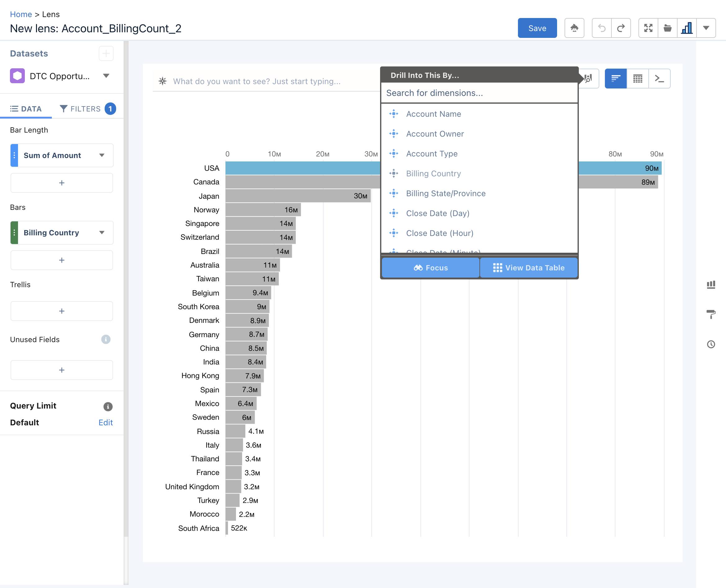Click the DTC Opportu... dataset expander
Screen dimensions: 726x588
click(x=106, y=76)
